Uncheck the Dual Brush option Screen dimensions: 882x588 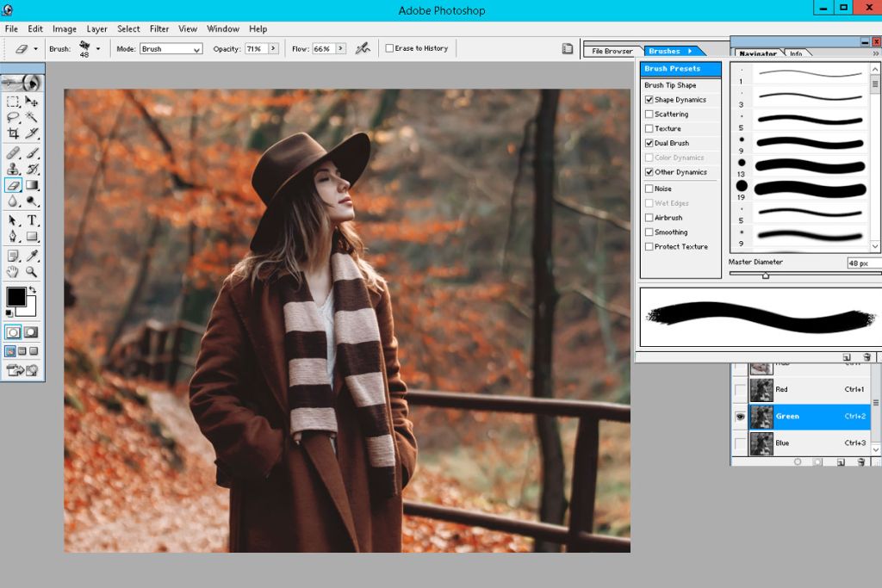click(650, 143)
